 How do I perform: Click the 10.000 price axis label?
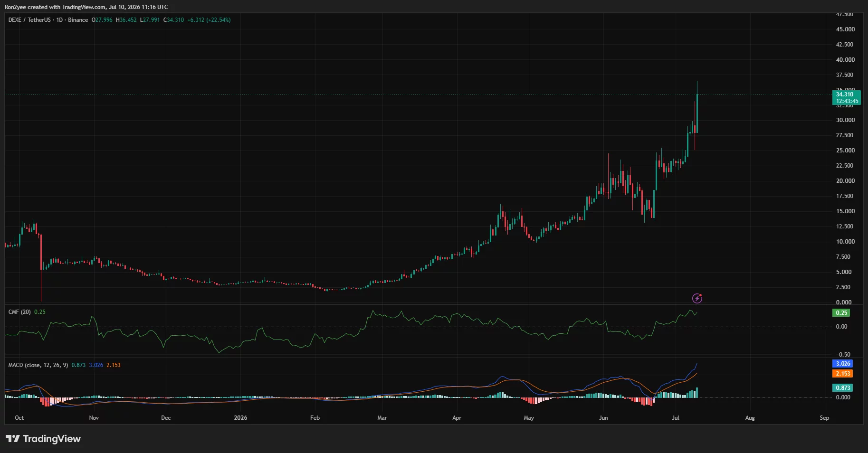pos(845,242)
